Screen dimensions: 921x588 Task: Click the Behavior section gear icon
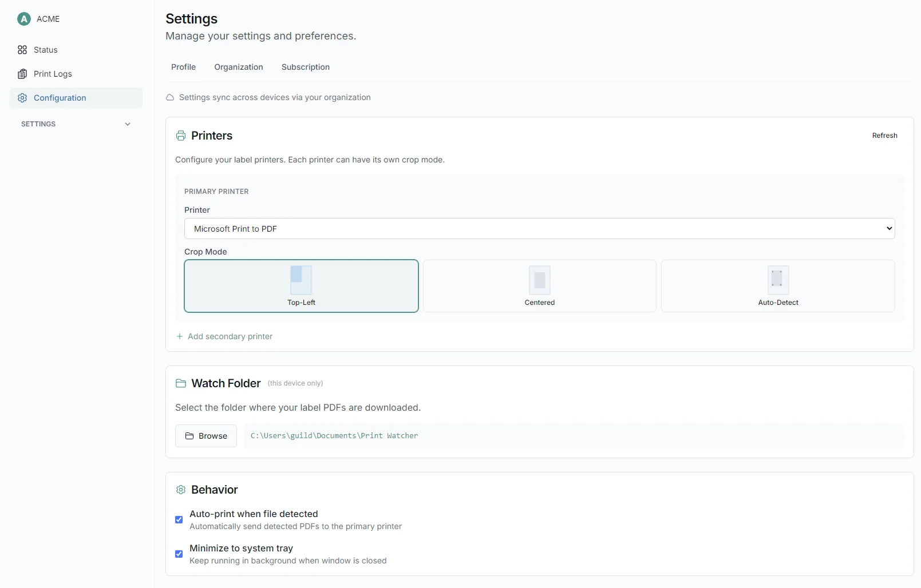(x=181, y=490)
